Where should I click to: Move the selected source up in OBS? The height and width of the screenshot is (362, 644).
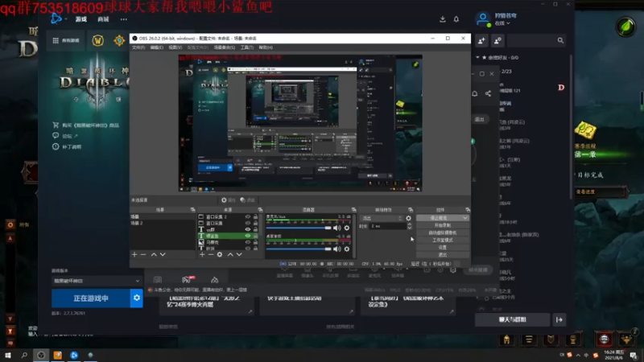230,254
